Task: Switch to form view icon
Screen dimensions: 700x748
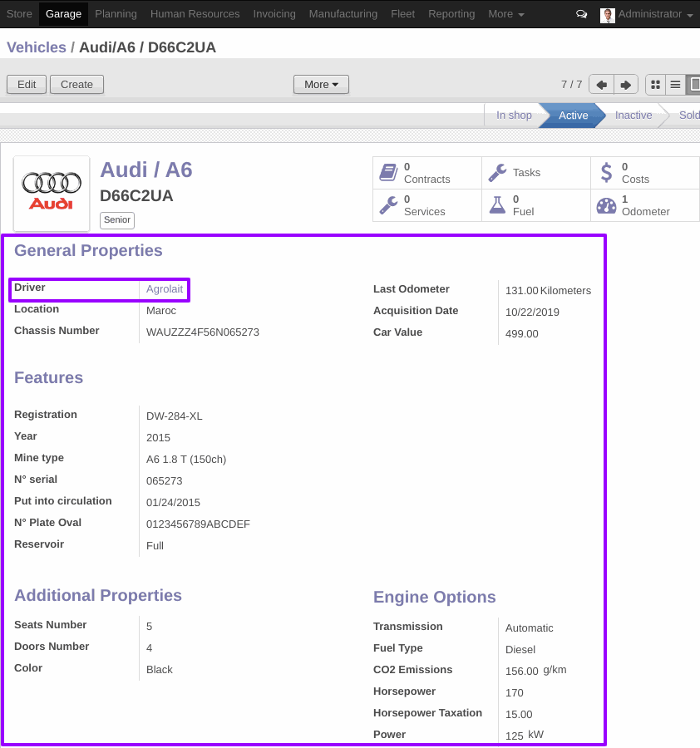Action: pos(694,85)
